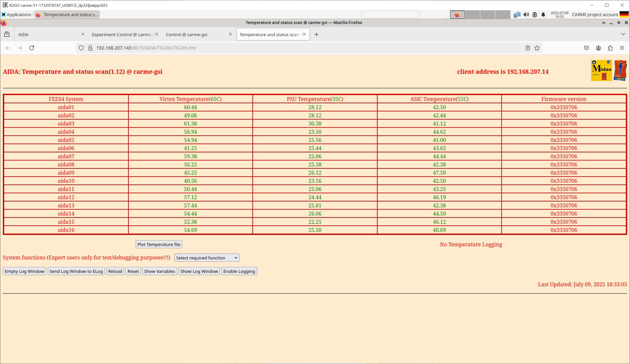The image size is (630, 364).
Task: Open the Firefox hamburger application menu
Action: 622,48
